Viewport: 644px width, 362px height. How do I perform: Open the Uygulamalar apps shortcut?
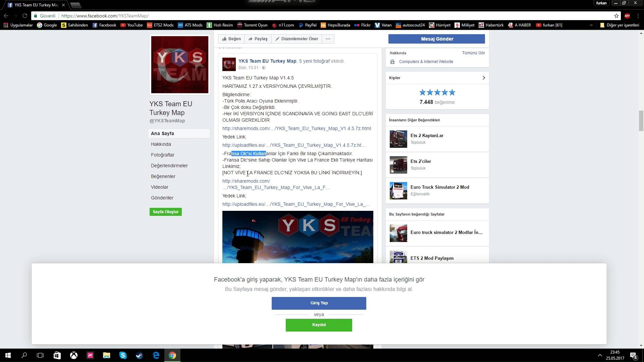(18, 25)
